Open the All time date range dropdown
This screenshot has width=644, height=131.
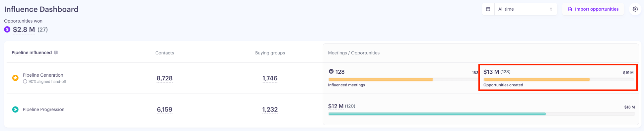point(525,9)
